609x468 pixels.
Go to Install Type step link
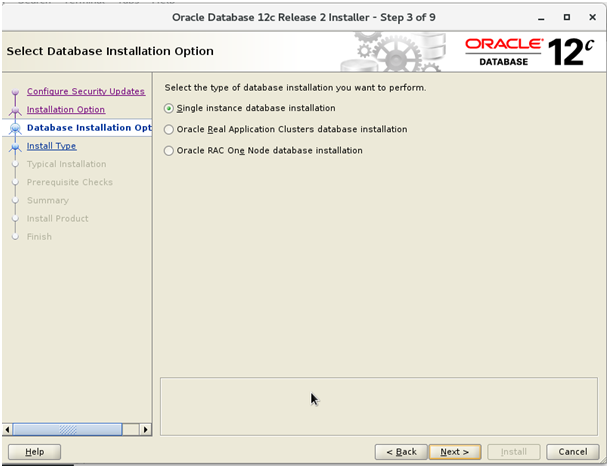(x=51, y=146)
